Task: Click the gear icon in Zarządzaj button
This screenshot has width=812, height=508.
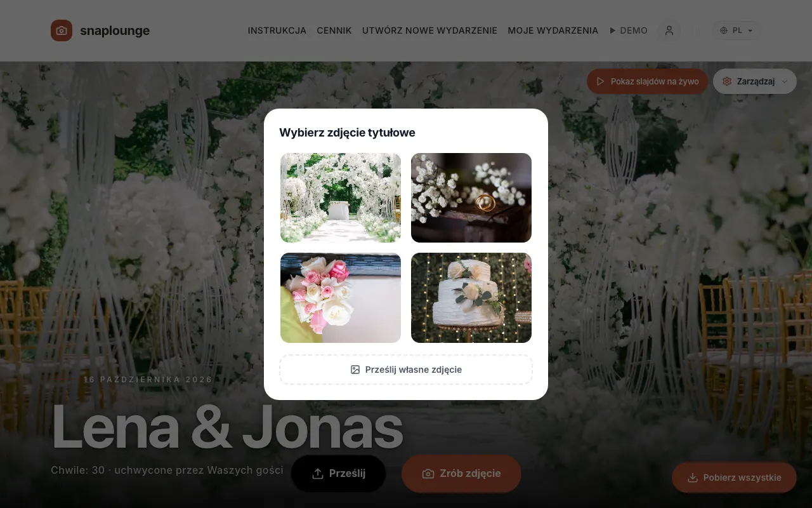Action: click(x=727, y=81)
